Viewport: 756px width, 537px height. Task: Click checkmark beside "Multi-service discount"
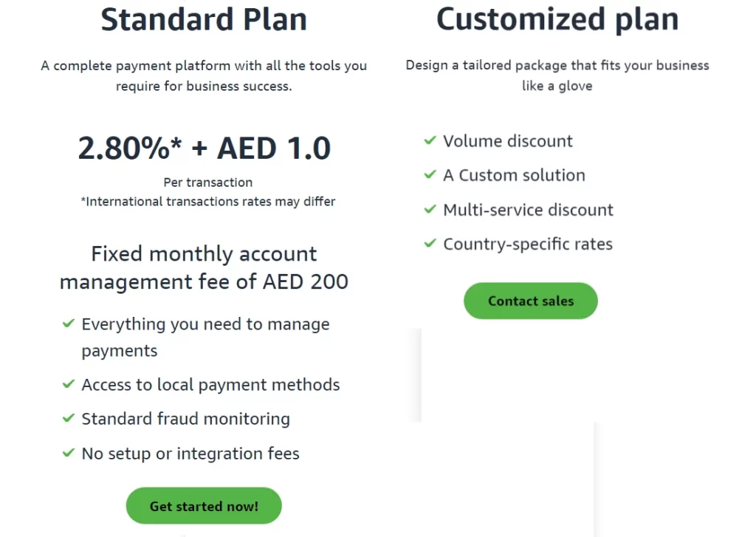[x=430, y=209]
